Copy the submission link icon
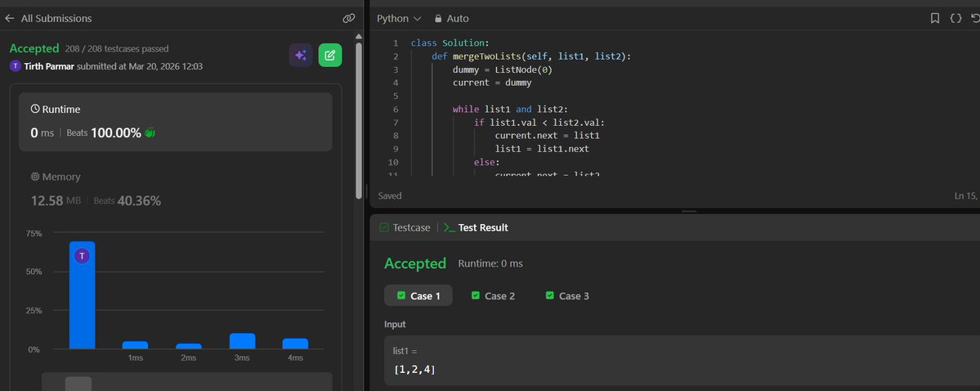The height and width of the screenshot is (391, 980). [349, 19]
